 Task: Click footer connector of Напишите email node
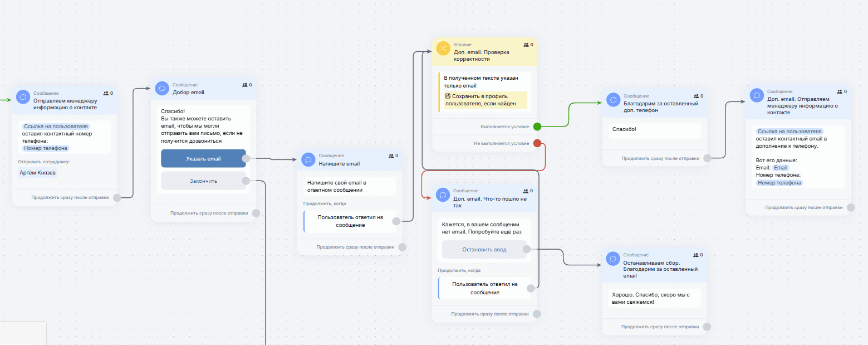(x=403, y=247)
